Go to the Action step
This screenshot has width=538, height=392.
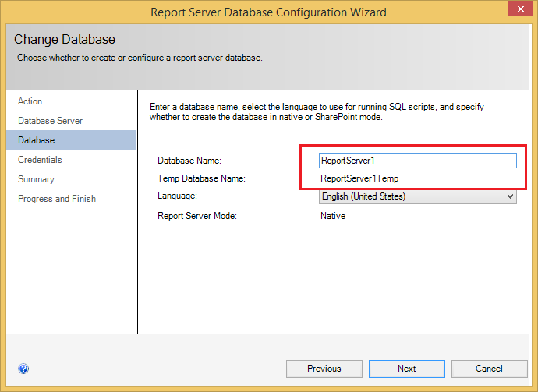(x=30, y=101)
